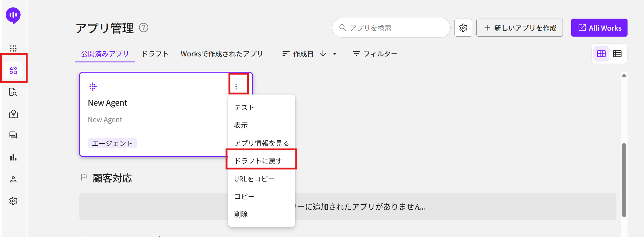Screen dimensions: 644x237
Task: Select ドラフトに戻す from the context menu
Action: (258, 161)
